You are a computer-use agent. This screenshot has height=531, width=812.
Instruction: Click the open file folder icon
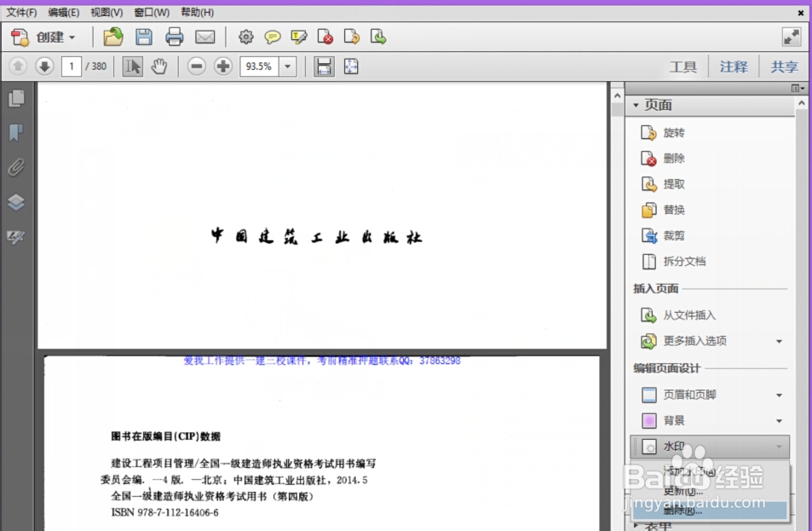tap(112, 37)
